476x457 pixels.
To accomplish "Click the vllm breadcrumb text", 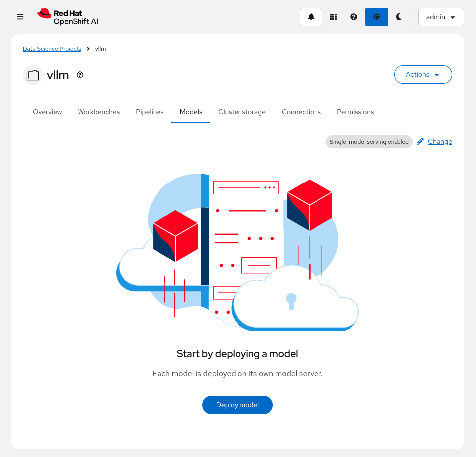I will (x=100, y=49).
